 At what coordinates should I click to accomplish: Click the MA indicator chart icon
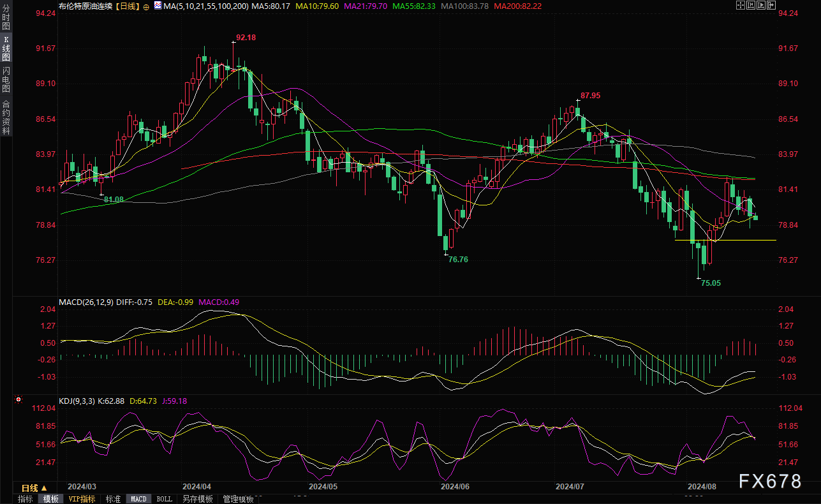157,6
